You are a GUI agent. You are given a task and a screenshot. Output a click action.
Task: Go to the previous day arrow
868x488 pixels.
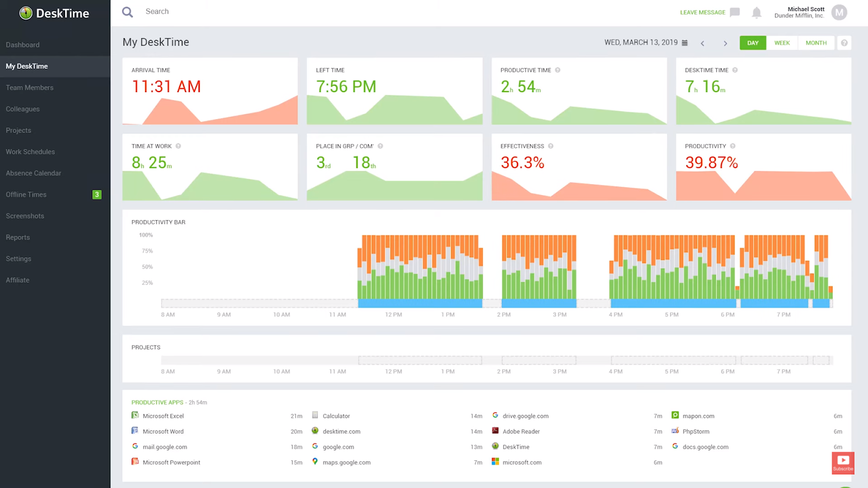(703, 43)
